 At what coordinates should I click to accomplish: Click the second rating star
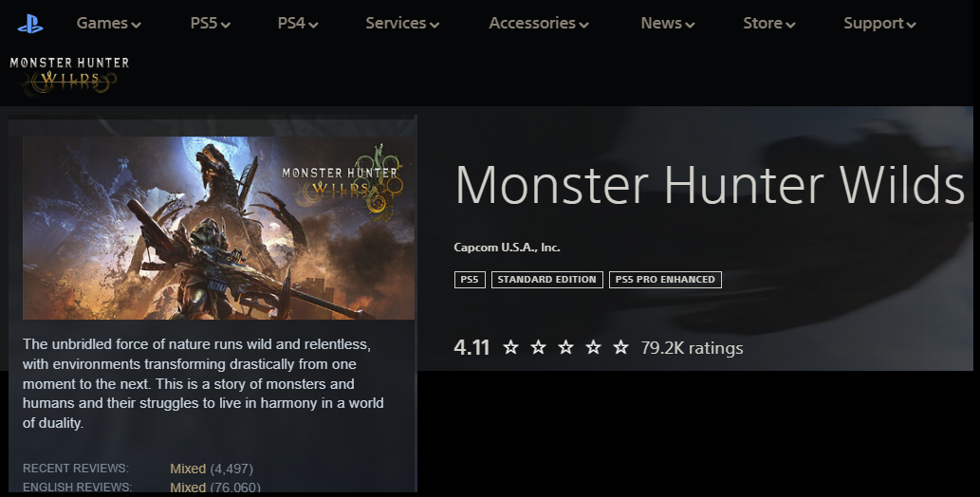538,347
